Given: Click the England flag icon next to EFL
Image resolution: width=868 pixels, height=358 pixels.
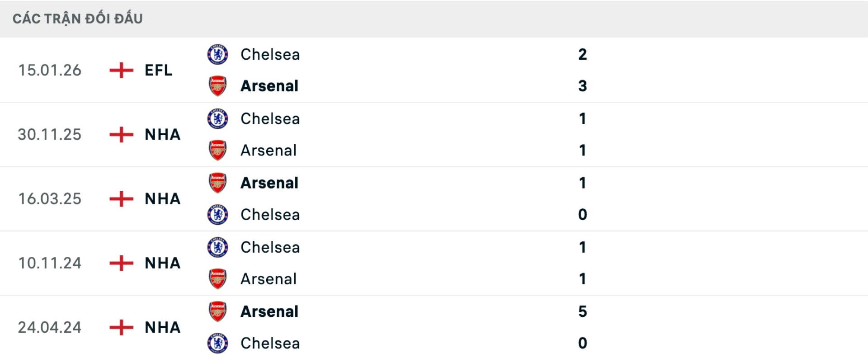Looking at the screenshot, I should [121, 71].
